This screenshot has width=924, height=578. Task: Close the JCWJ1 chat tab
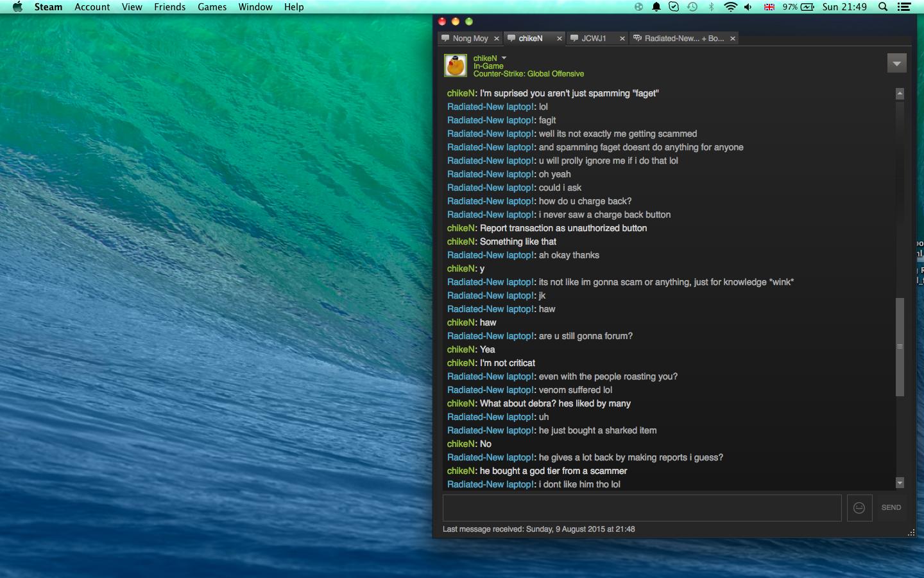(x=622, y=39)
